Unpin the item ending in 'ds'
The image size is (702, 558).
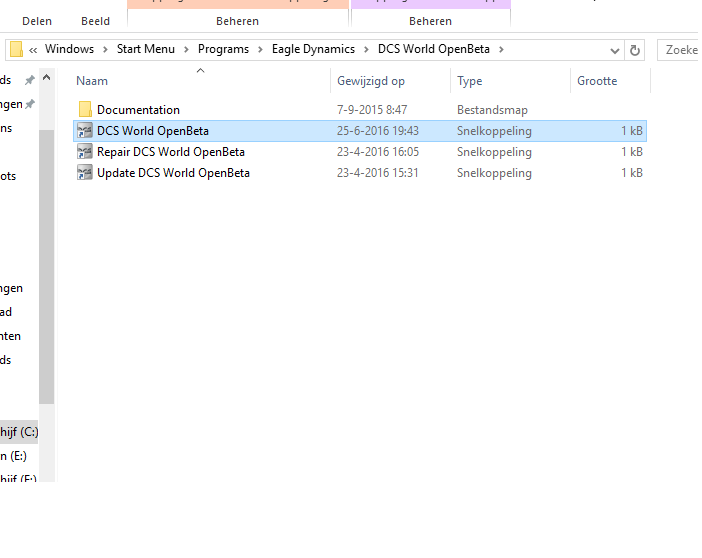click(x=30, y=80)
